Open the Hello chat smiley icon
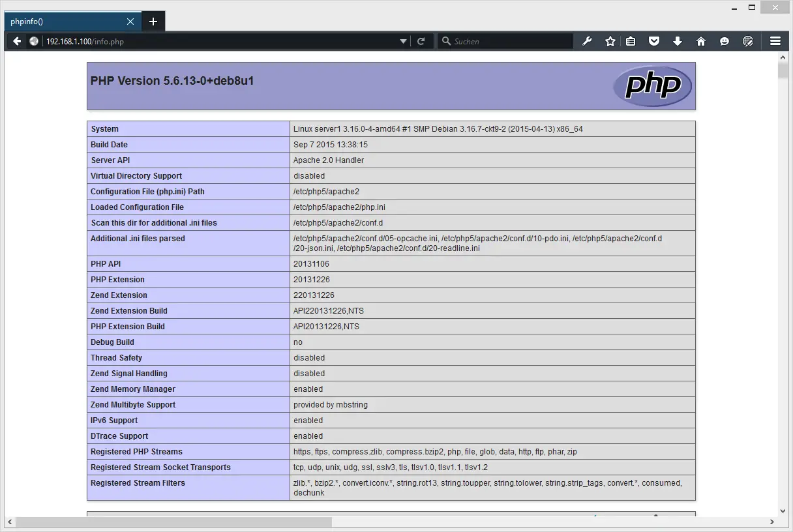Image resolution: width=793 pixels, height=532 pixels. tap(725, 41)
